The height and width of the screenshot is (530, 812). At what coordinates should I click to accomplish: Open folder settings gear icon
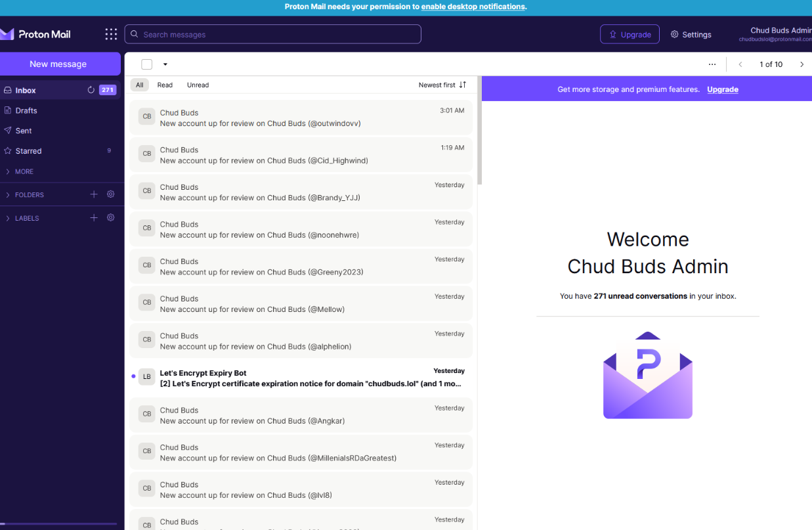click(111, 194)
